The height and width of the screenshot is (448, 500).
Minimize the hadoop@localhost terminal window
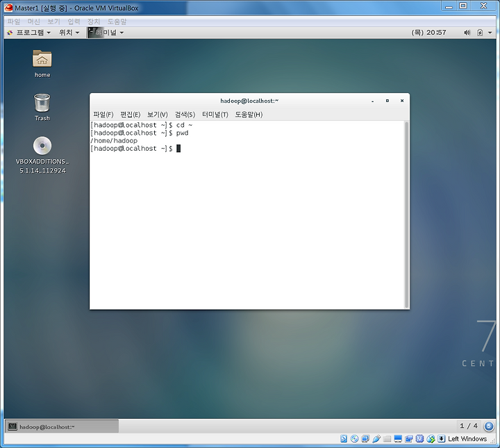pos(372,101)
